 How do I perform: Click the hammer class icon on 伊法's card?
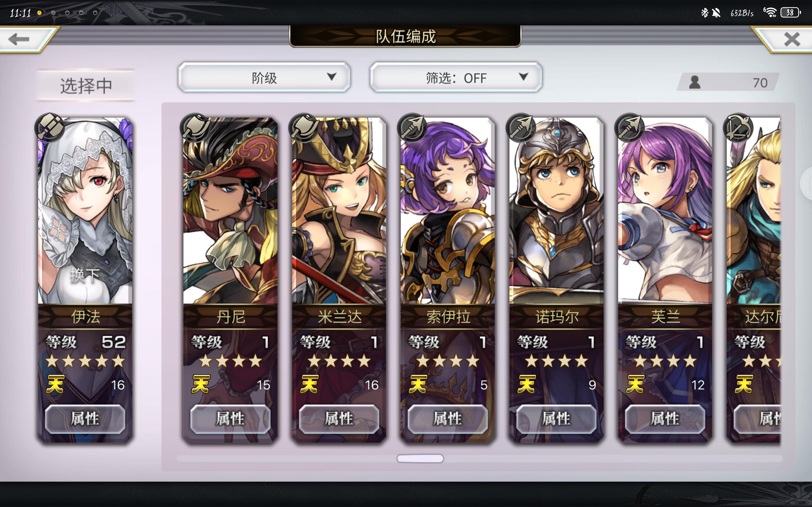(50, 127)
